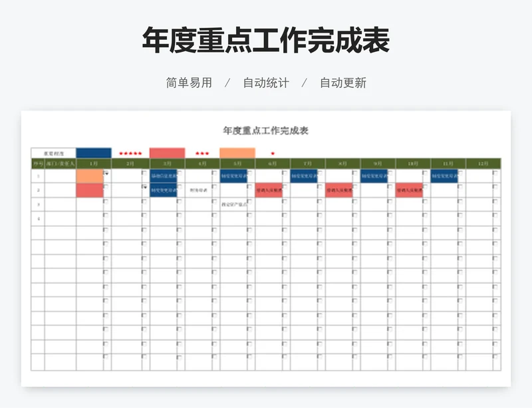Select the blue task cell in row 1 May
532x408 pixels.
234,176
